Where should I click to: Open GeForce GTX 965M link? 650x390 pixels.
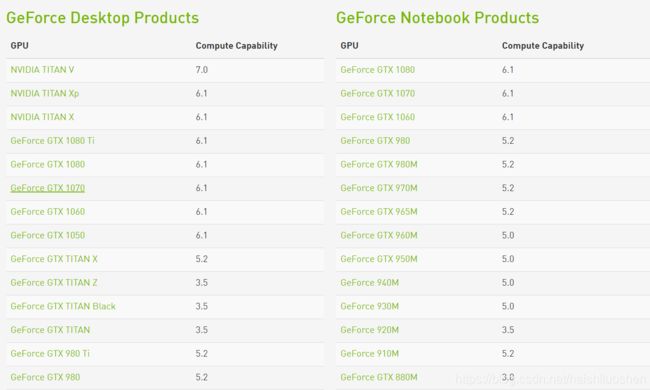[x=379, y=211]
